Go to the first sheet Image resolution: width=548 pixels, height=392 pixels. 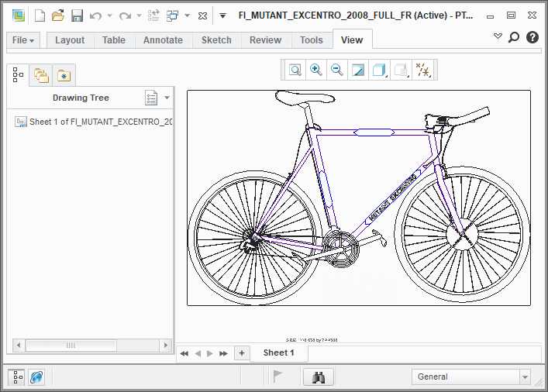[x=184, y=353]
